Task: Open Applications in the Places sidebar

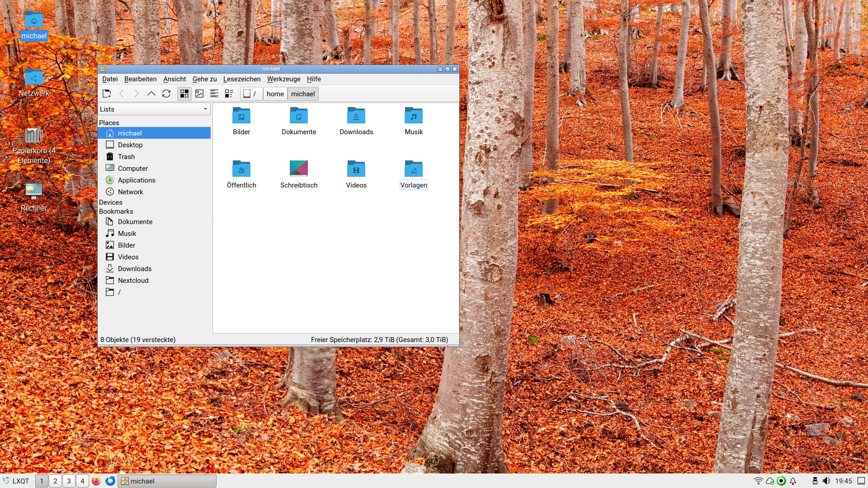Action: 136,180
